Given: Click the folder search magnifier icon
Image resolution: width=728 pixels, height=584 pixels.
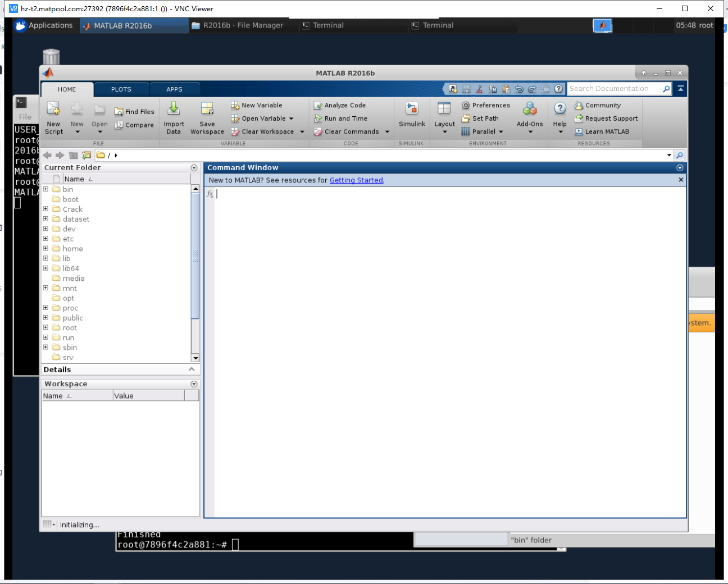Looking at the screenshot, I should pyautogui.click(x=680, y=156).
